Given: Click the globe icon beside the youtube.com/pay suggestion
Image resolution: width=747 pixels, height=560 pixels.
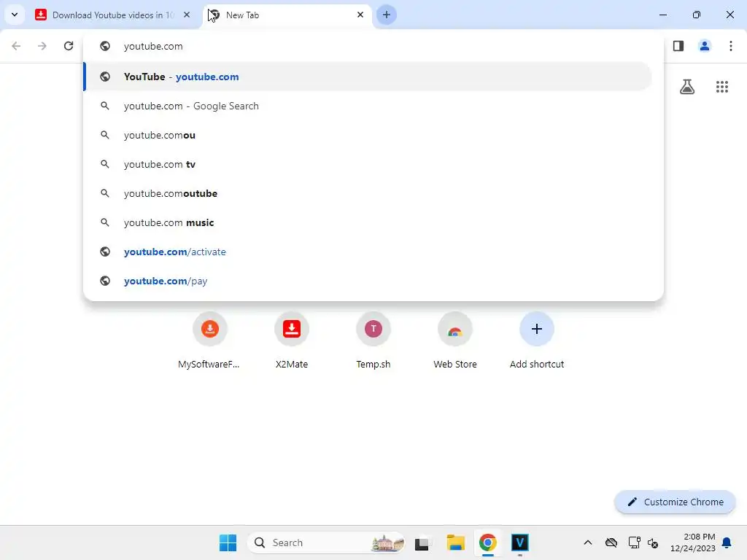Looking at the screenshot, I should (105, 281).
